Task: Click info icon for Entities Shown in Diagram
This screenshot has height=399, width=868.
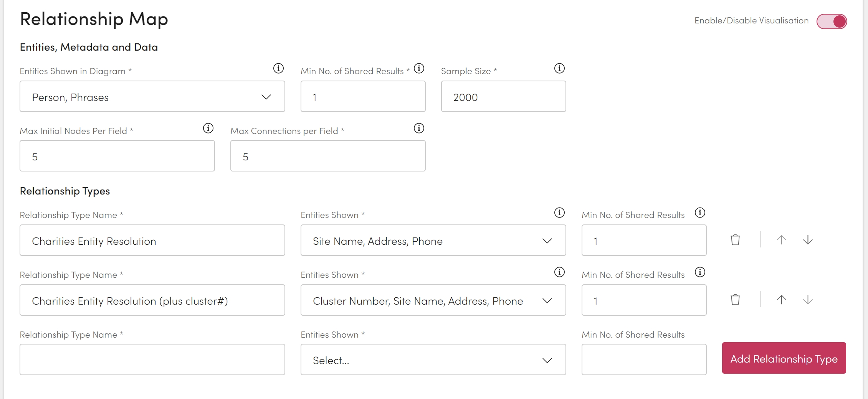Action: (x=278, y=68)
